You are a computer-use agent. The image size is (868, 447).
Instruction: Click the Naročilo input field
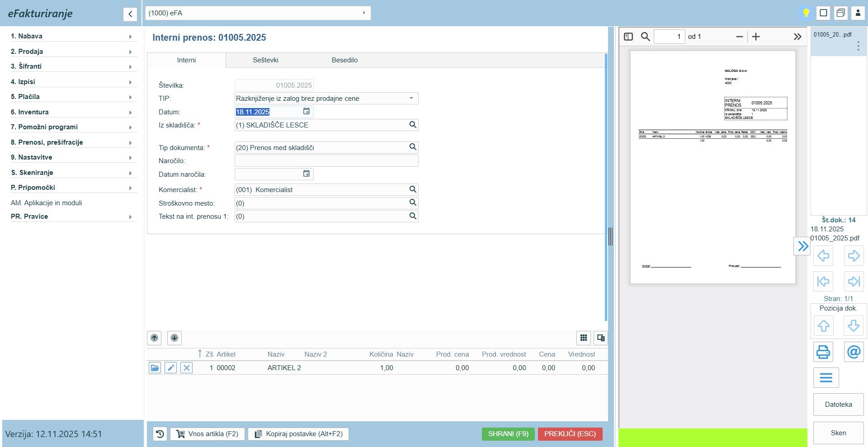tap(326, 161)
